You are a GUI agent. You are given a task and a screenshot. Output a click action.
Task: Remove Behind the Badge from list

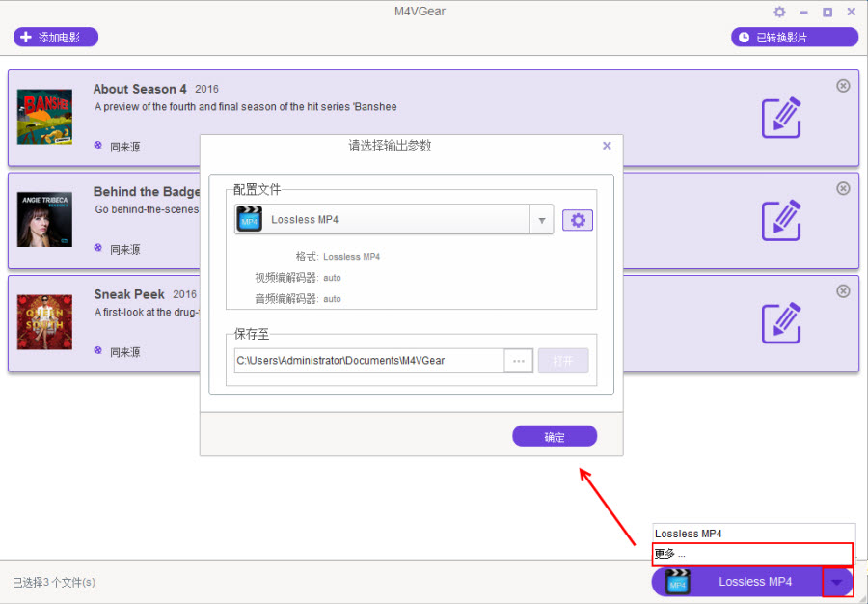point(843,188)
